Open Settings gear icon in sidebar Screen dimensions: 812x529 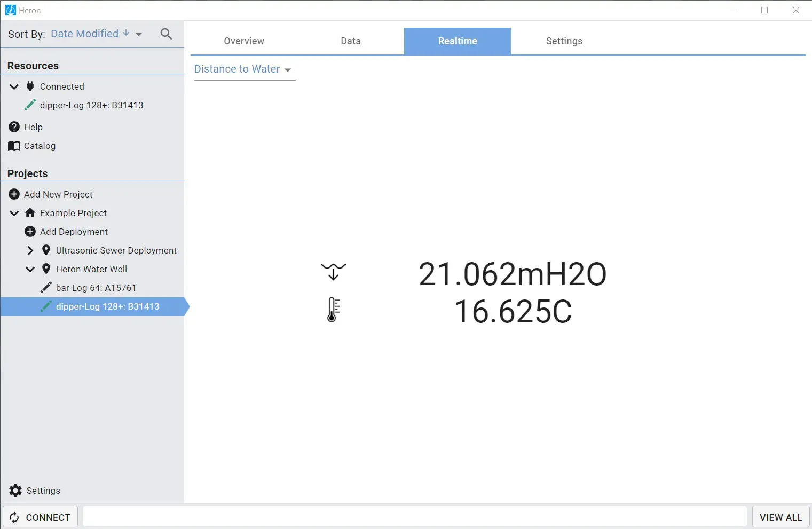(15, 491)
